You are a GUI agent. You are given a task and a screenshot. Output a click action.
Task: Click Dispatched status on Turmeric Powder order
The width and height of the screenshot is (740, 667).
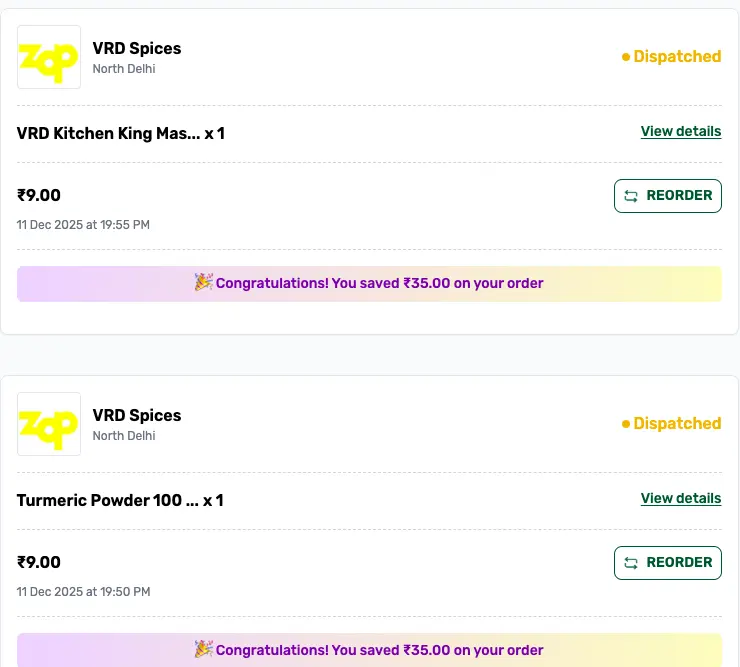pos(677,424)
